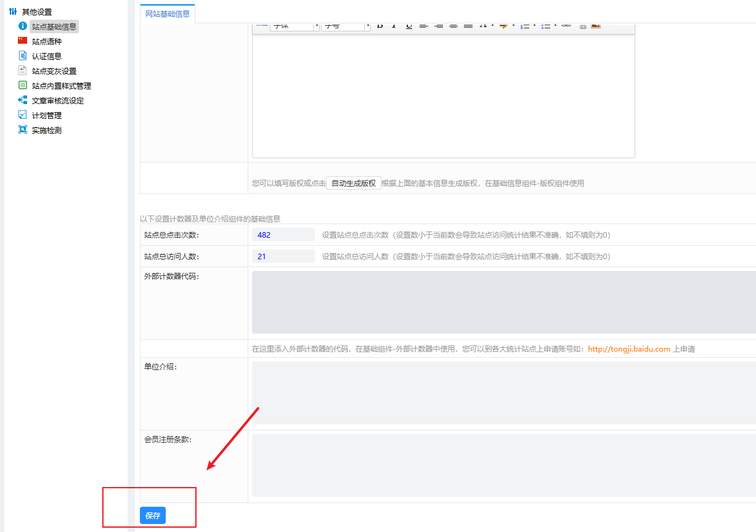Open the tongji.baidu.com link
This screenshot has width=756, height=532.
click(629, 349)
